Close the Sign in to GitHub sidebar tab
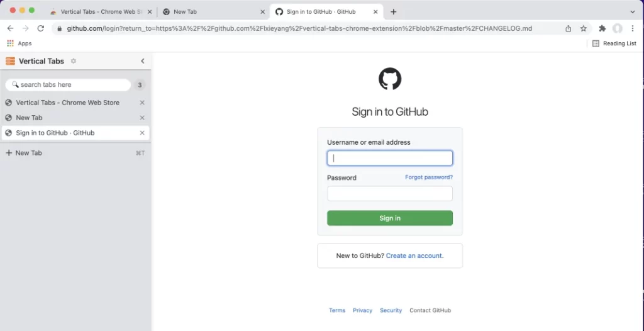The image size is (644, 331). coord(142,133)
